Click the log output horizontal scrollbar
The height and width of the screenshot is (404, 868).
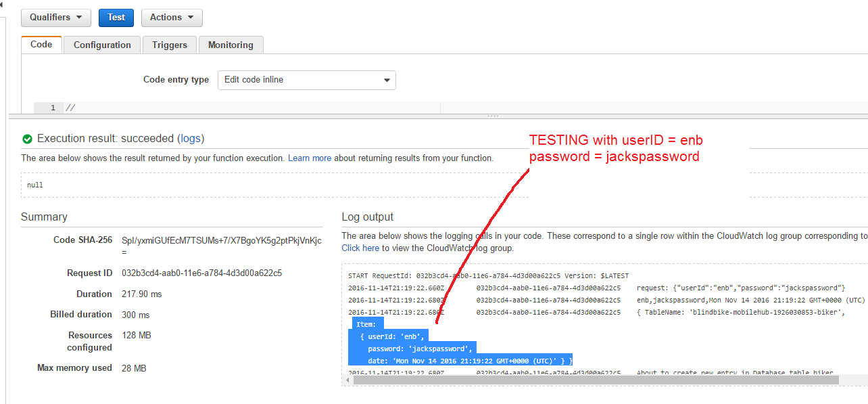tap(595, 380)
